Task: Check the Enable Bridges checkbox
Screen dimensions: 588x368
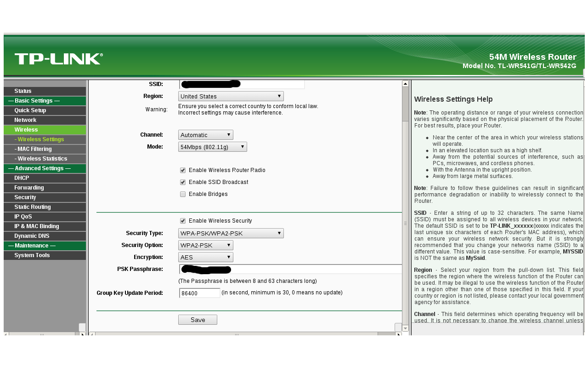Action: (183, 194)
